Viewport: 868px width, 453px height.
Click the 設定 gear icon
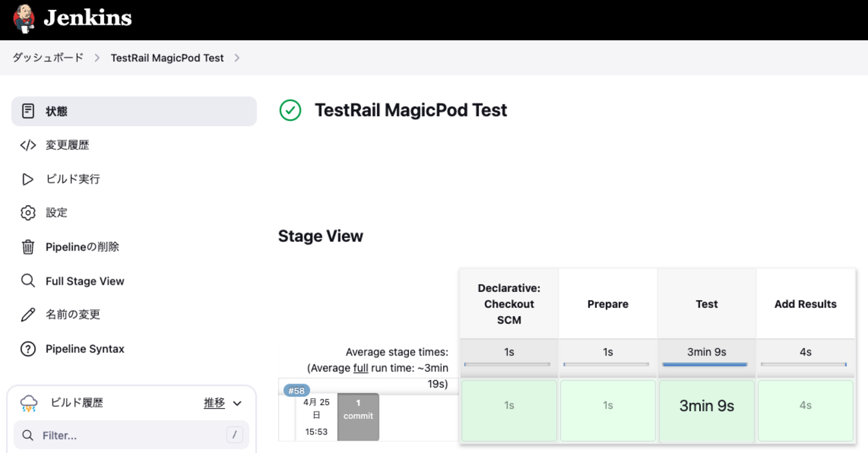click(28, 212)
